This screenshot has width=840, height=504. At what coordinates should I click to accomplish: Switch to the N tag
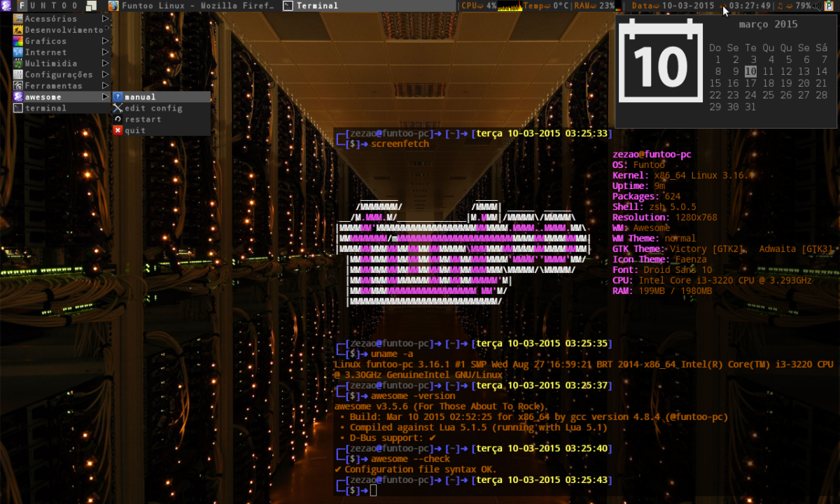[45, 6]
